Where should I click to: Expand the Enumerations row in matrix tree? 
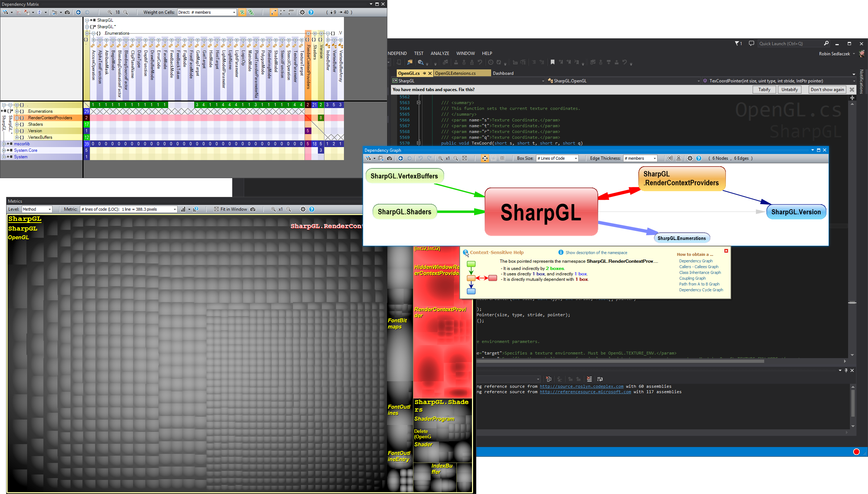(x=17, y=111)
